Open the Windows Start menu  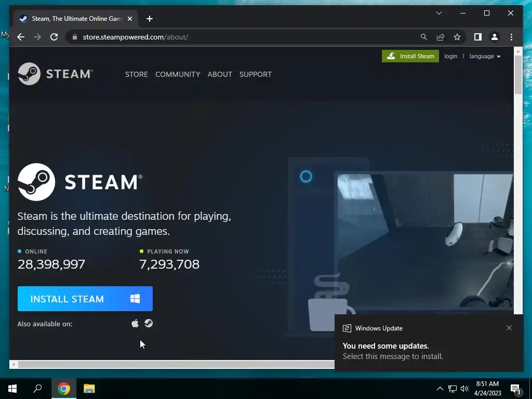click(x=12, y=389)
